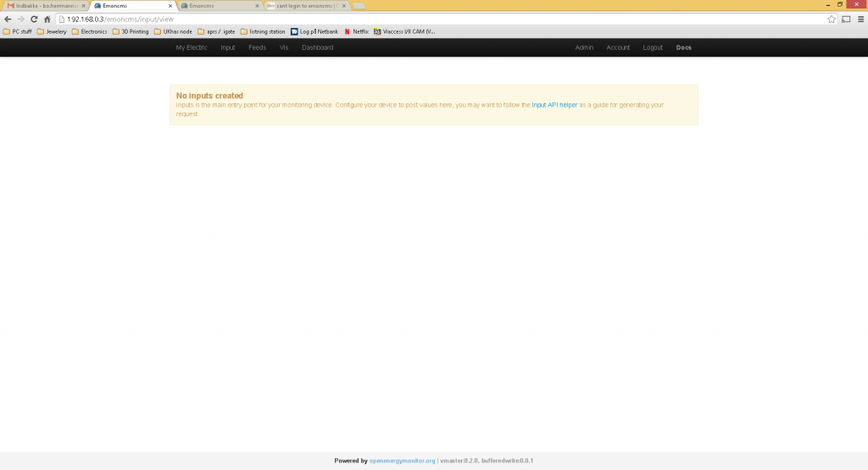Open the Account page

pyautogui.click(x=618, y=47)
